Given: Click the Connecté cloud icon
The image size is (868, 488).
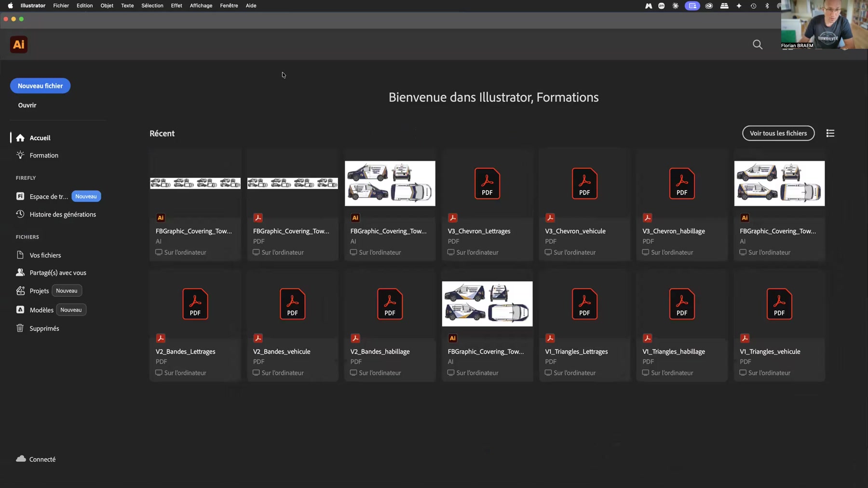Looking at the screenshot, I should tap(21, 459).
